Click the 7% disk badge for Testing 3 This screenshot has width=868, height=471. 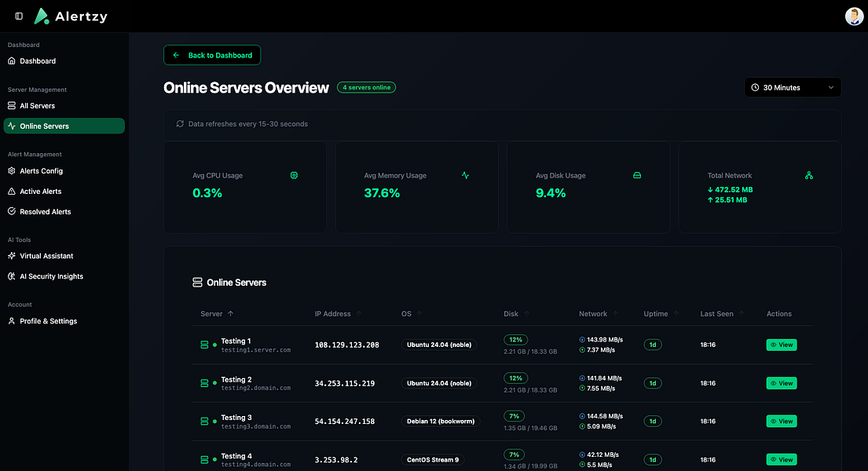click(x=515, y=416)
